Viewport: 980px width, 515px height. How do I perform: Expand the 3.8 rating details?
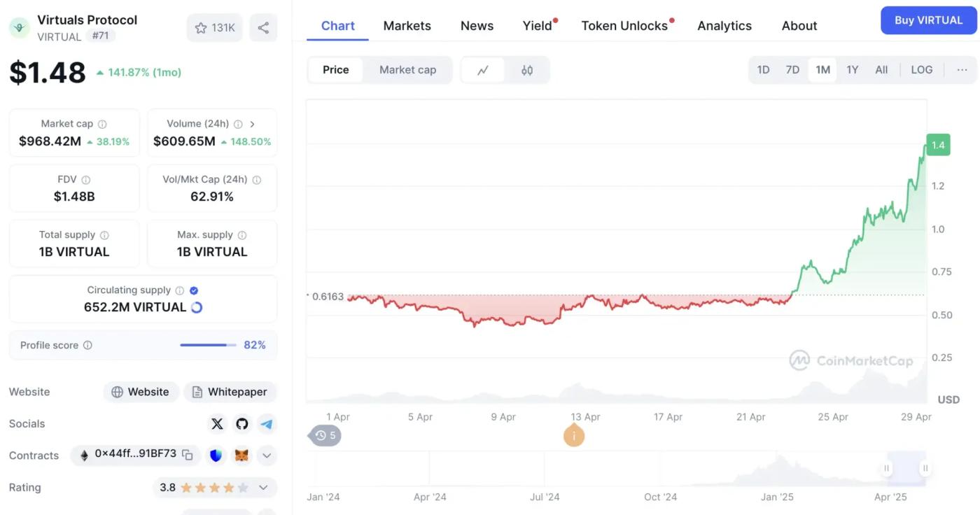pyautogui.click(x=263, y=488)
